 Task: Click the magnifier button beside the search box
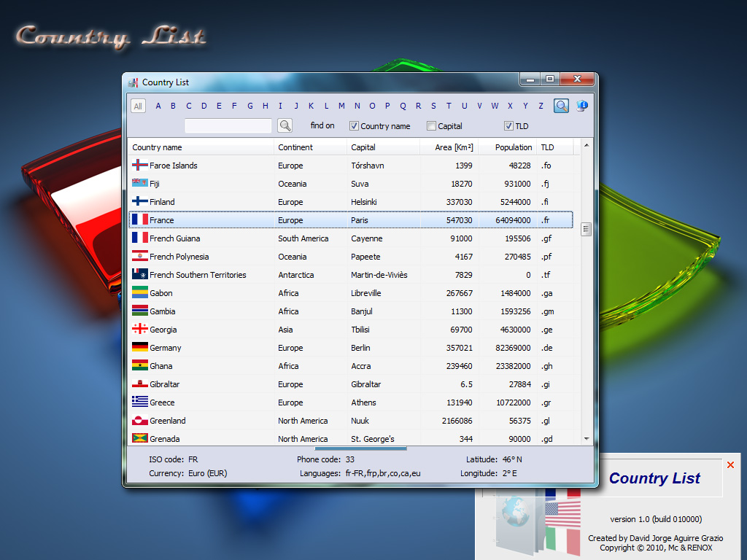(x=285, y=125)
